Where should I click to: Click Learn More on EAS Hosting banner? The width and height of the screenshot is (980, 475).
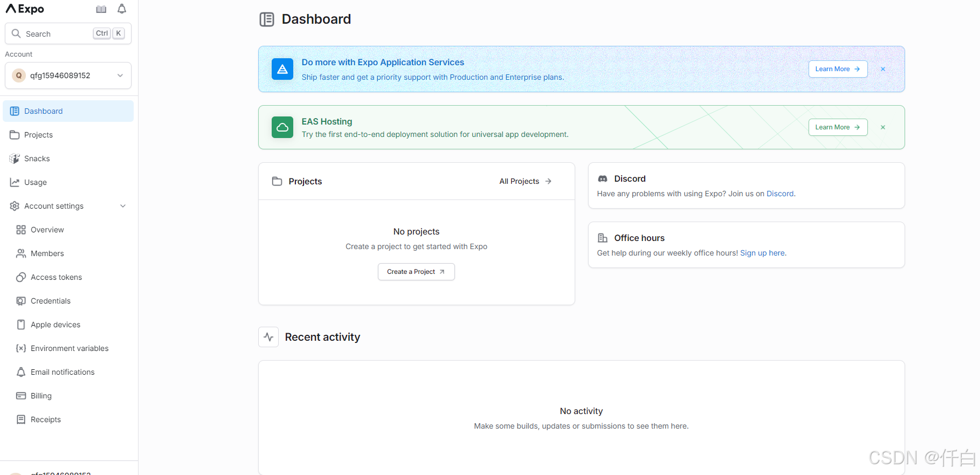(x=838, y=127)
